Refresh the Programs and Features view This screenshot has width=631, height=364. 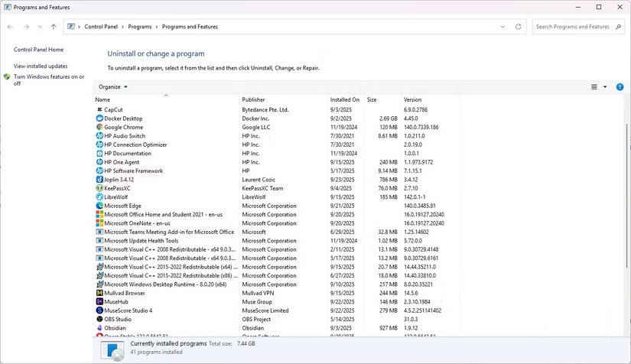tap(519, 27)
